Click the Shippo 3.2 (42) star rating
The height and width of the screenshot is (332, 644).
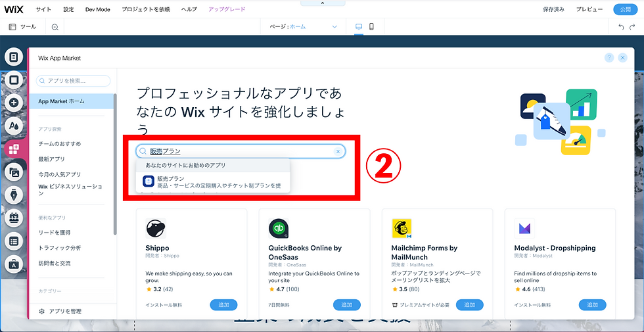159,289
